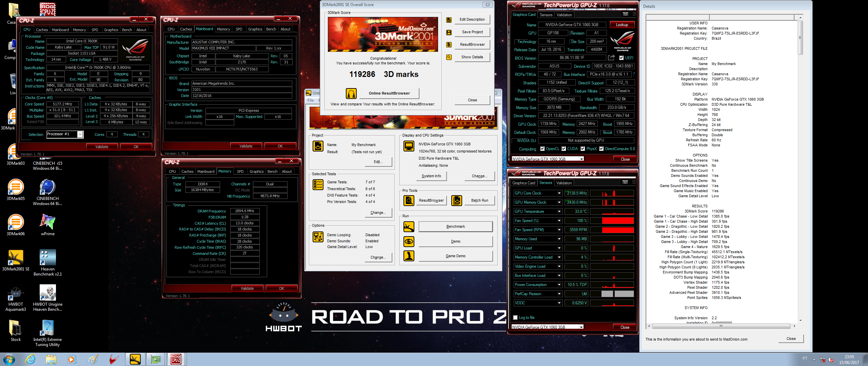Switch to Caches tab in the CPU-Z processor window
Screen dimensions: 868x366
(42, 30)
